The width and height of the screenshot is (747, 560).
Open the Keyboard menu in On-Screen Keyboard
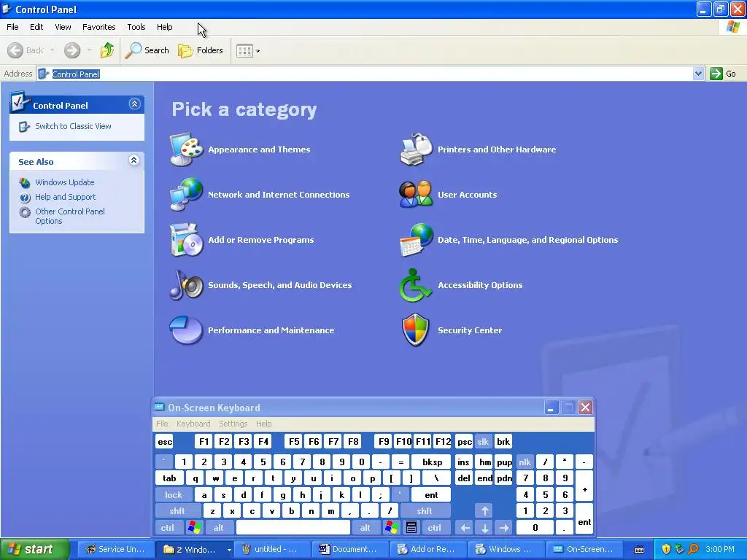point(193,424)
